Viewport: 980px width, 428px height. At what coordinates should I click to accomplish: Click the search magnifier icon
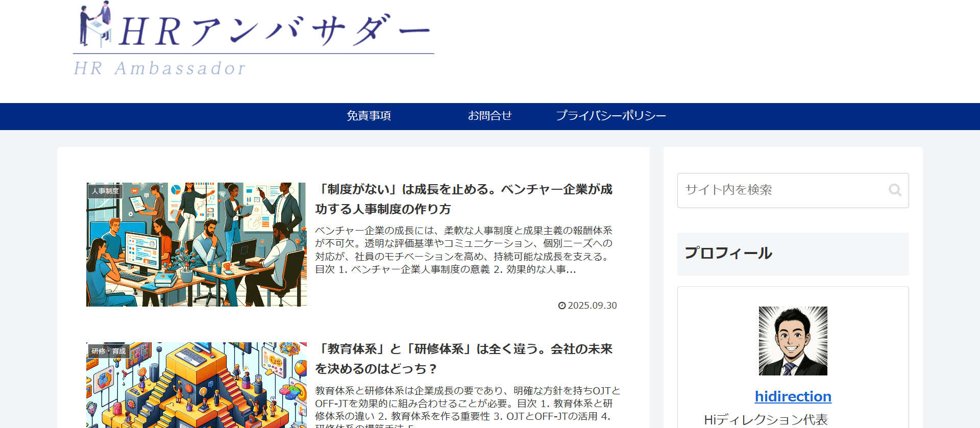(x=895, y=190)
